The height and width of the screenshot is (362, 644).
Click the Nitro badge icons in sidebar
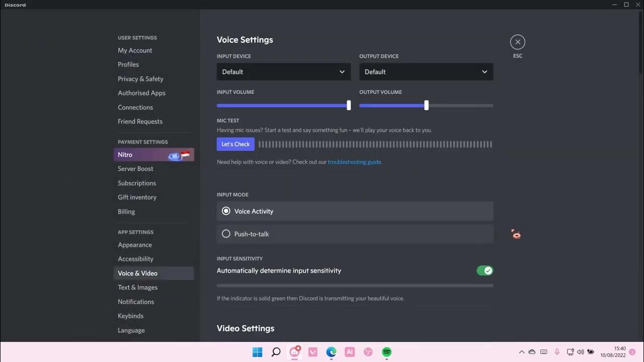[179, 155]
